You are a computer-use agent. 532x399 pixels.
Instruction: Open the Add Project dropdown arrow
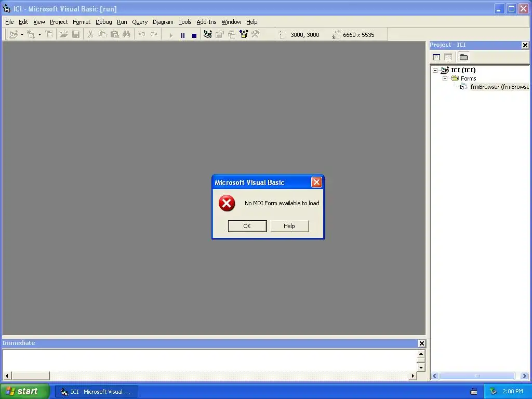22,34
